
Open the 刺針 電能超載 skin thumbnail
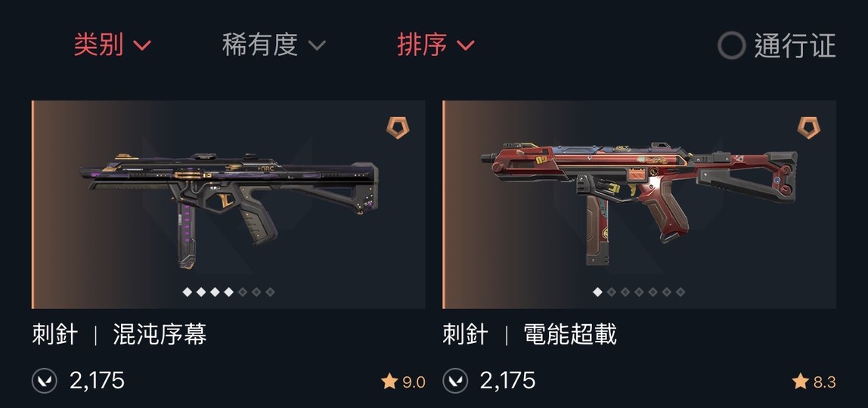pos(640,205)
